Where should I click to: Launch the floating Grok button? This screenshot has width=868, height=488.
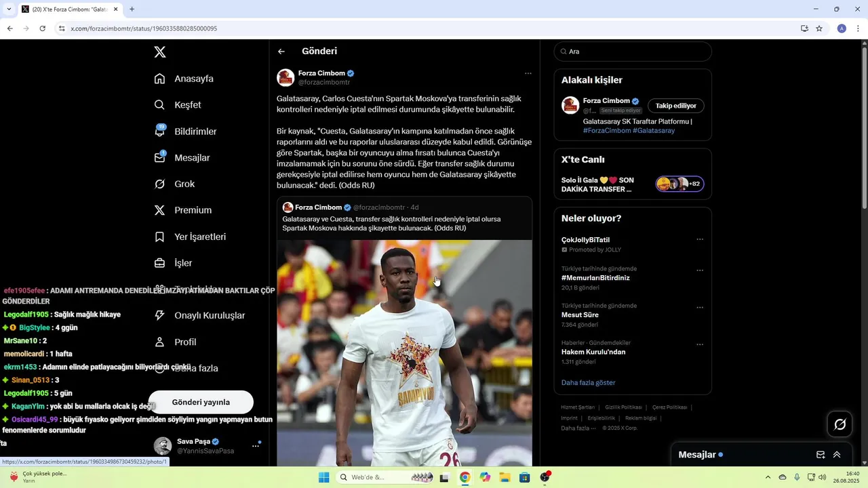click(840, 424)
